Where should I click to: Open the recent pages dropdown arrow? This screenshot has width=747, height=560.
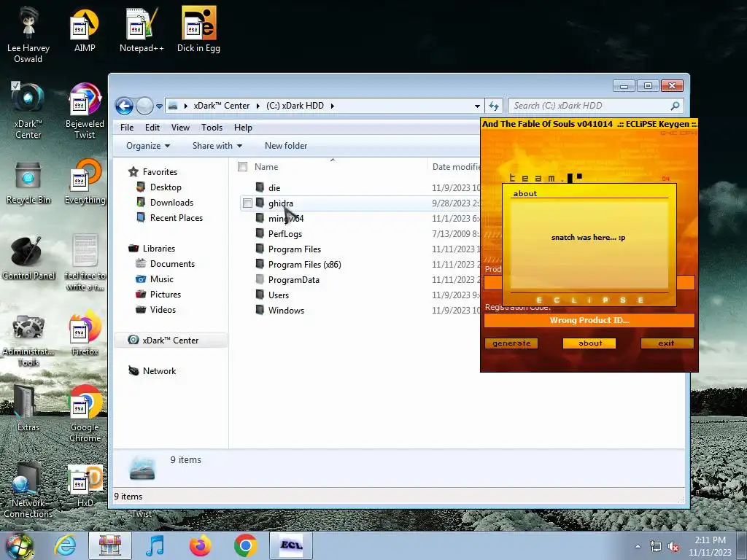click(x=159, y=106)
